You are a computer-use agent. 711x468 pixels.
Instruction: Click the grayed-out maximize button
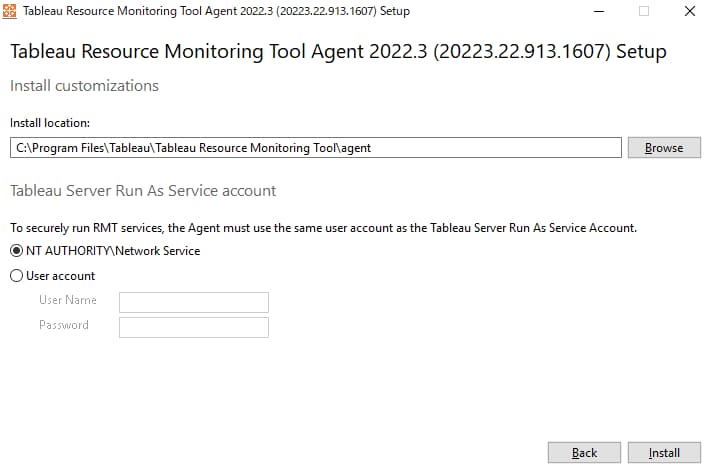(x=644, y=11)
